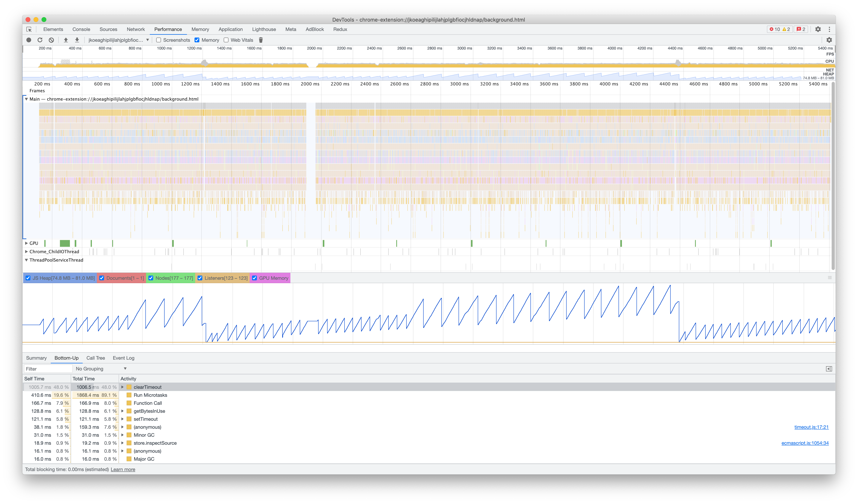Screen dimensions: 858x504
Task: Expand the GPU track
Action: tap(26, 243)
